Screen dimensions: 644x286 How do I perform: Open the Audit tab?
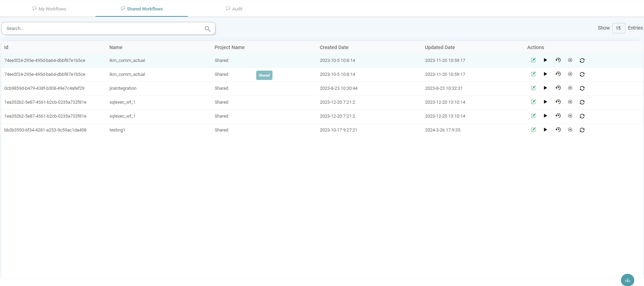234,9
